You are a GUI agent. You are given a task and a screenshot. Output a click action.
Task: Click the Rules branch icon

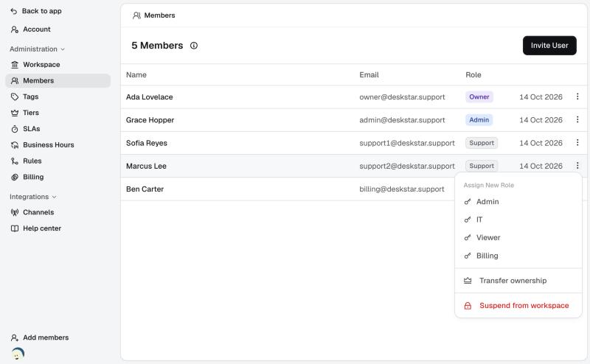point(15,161)
